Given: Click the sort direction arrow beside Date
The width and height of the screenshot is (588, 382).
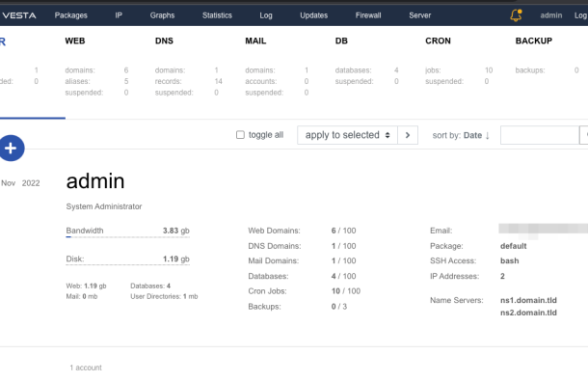Looking at the screenshot, I should [487, 135].
